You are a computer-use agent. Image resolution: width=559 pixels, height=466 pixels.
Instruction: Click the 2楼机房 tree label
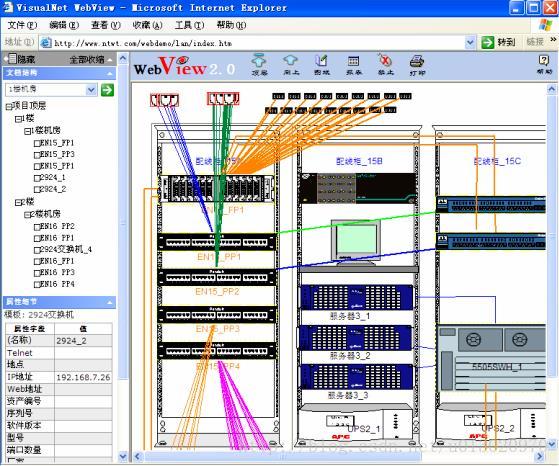coord(45,214)
